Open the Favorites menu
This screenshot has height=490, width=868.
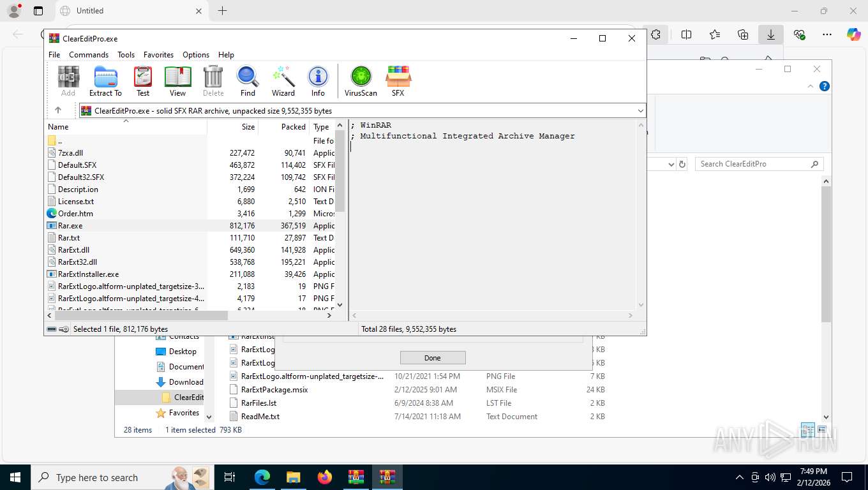[158, 55]
